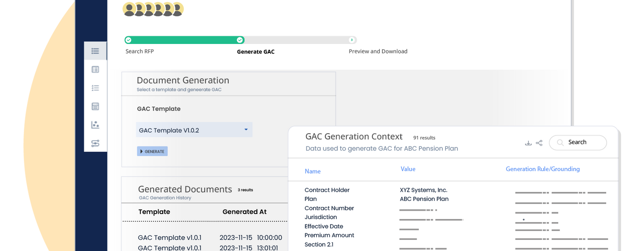Sort by the Name column header
The width and height of the screenshot is (644, 251).
tap(313, 171)
